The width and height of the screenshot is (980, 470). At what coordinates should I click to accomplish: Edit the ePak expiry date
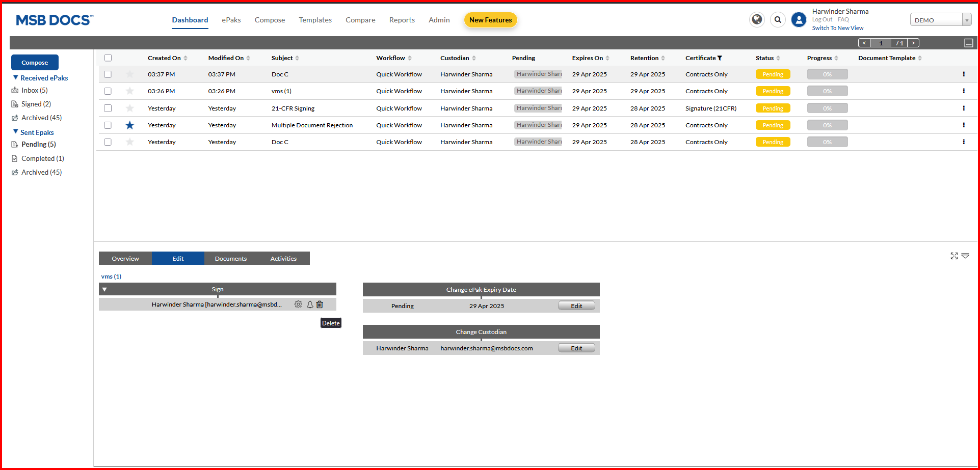[576, 306]
